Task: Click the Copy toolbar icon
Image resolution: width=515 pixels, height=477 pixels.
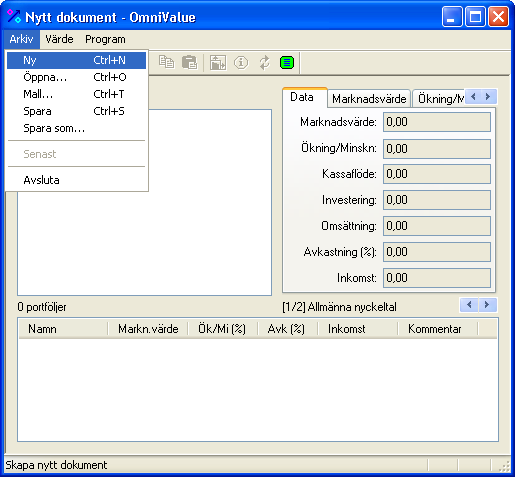Action: tap(166, 62)
